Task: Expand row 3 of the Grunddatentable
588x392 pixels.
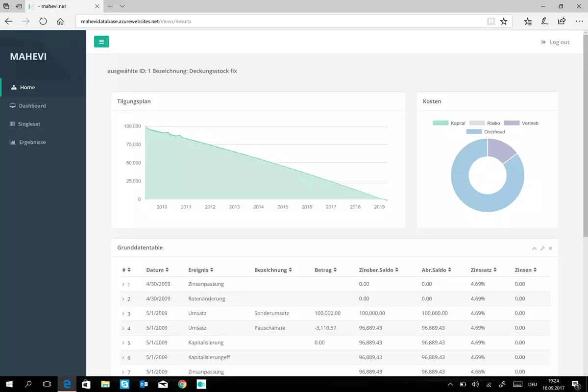Action: point(123,314)
